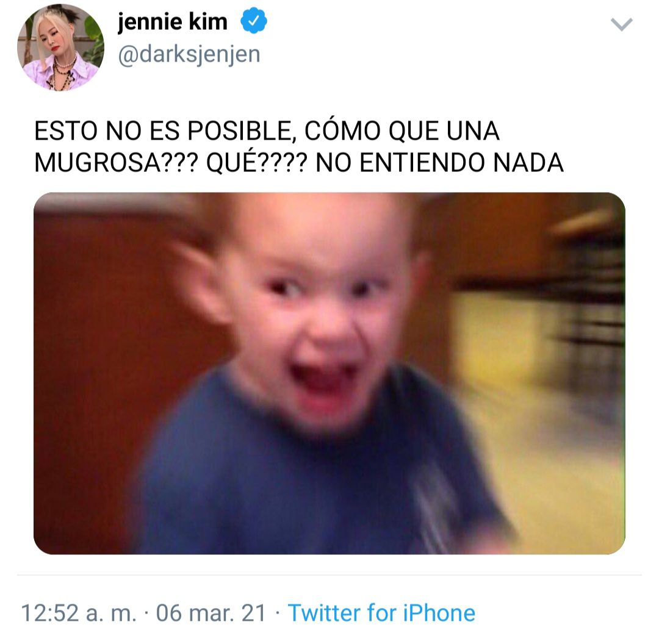Click the baby's open mouth in photo
The width and height of the screenshot is (659, 644).
[x=323, y=380]
